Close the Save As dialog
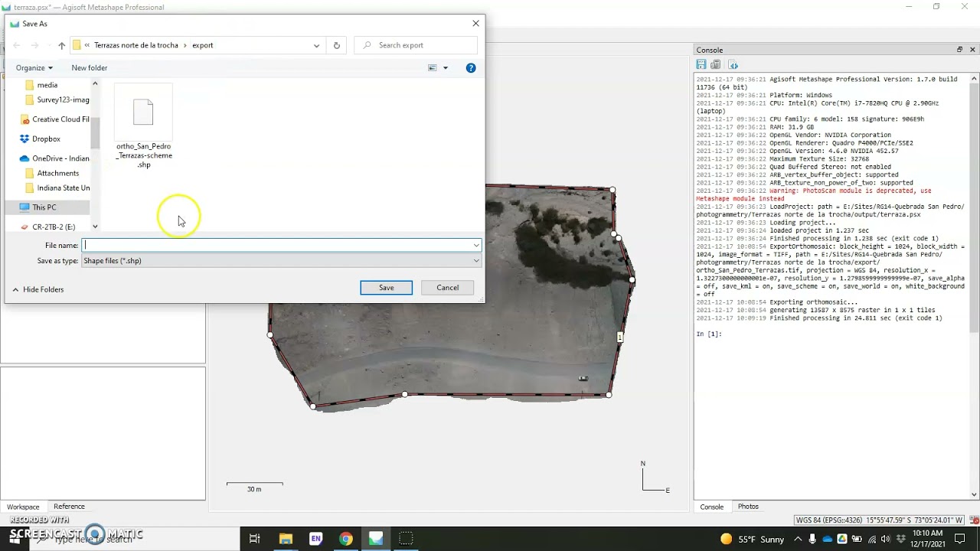The width and height of the screenshot is (980, 551). pyautogui.click(x=475, y=24)
